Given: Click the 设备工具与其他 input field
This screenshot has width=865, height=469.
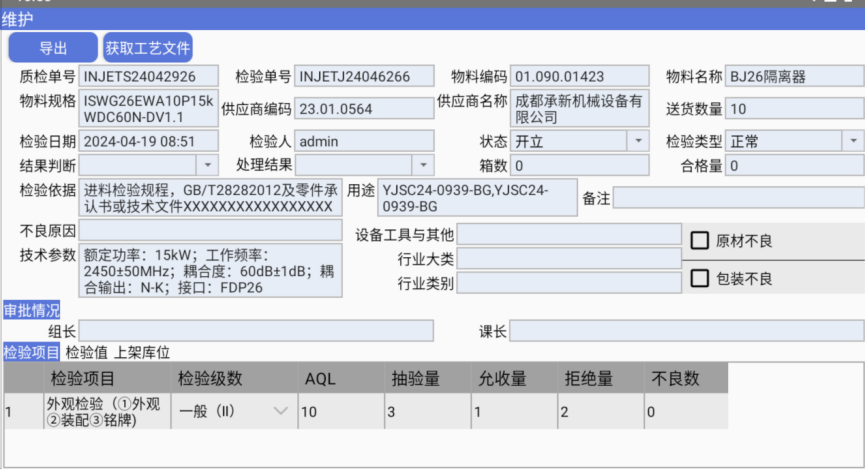Looking at the screenshot, I should pyautogui.click(x=569, y=235).
